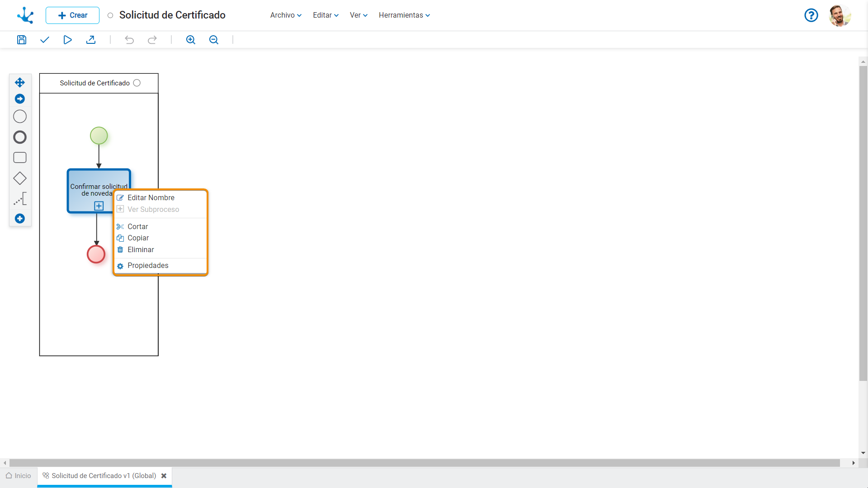Click the zoom out magnifier icon
868x488 pixels.
214,40
